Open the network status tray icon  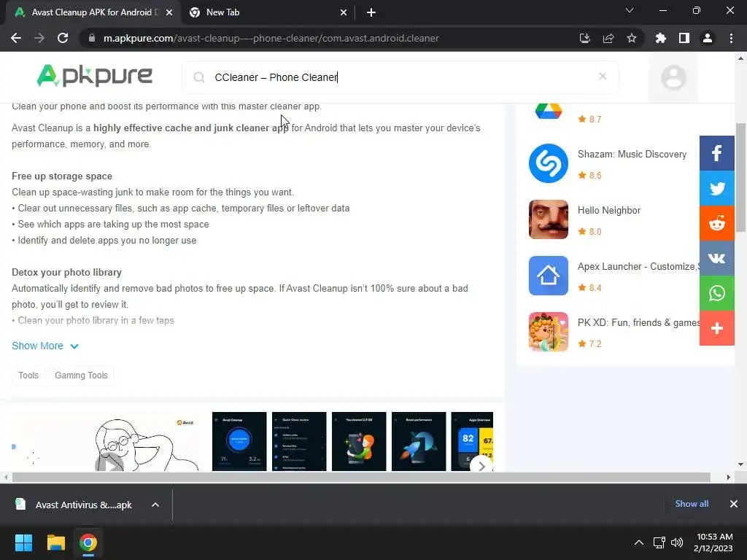(x=659, y=542)
